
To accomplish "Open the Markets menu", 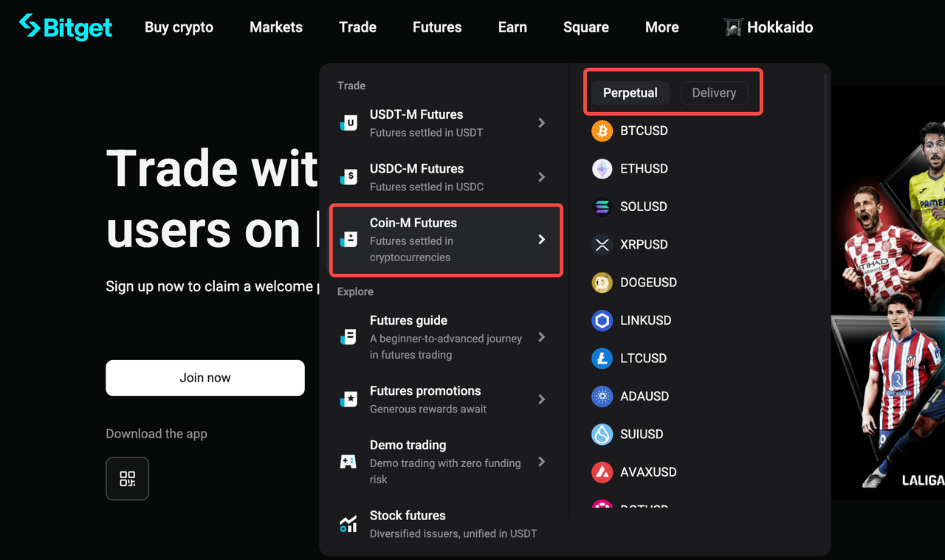I will (x=275, y=27).
